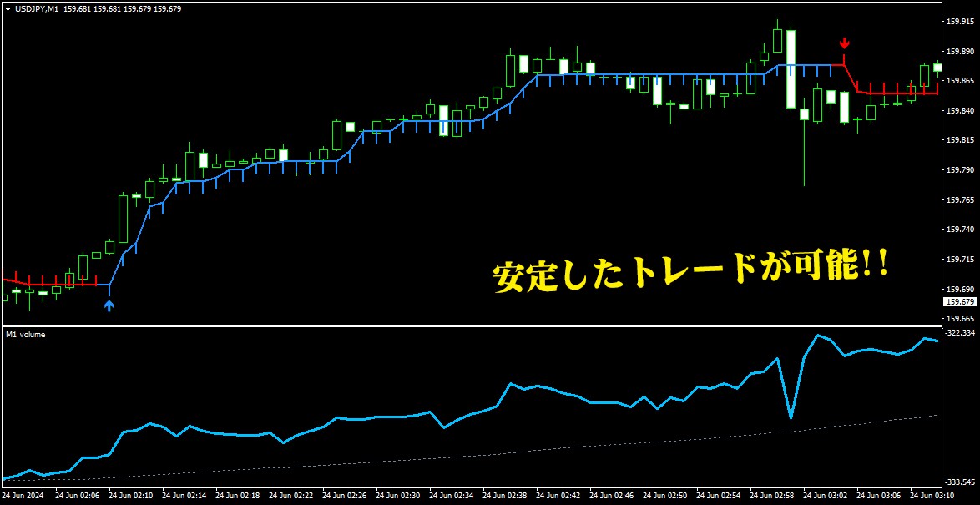This screenshot has height=505, width=980.
Task: Click the -322.334 volume scale value
Action: [961, 332]
